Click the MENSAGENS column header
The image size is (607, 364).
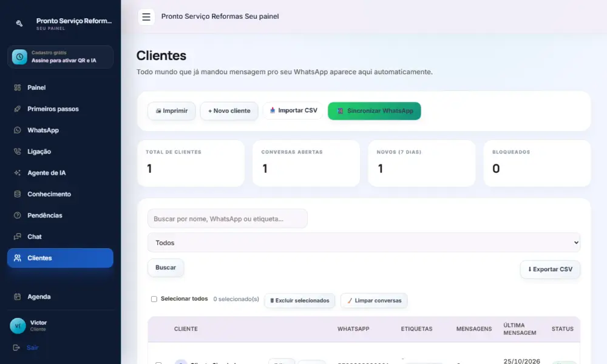(474, 329)
